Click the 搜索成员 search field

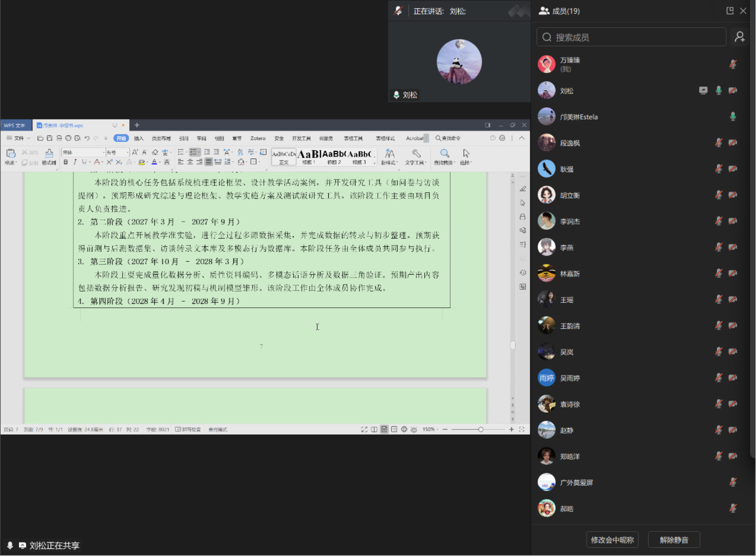pyautogui.click(x=631, y=37)
